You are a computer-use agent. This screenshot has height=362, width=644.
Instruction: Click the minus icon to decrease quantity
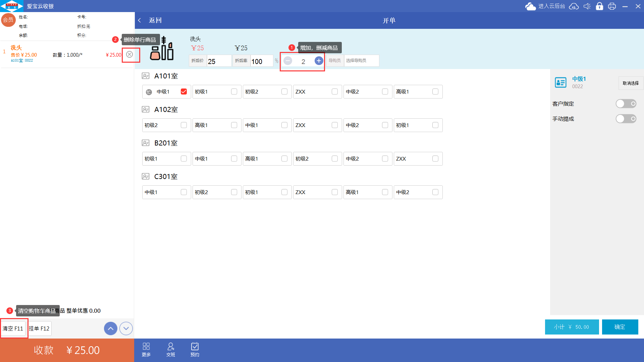click(x=287, y=61)
